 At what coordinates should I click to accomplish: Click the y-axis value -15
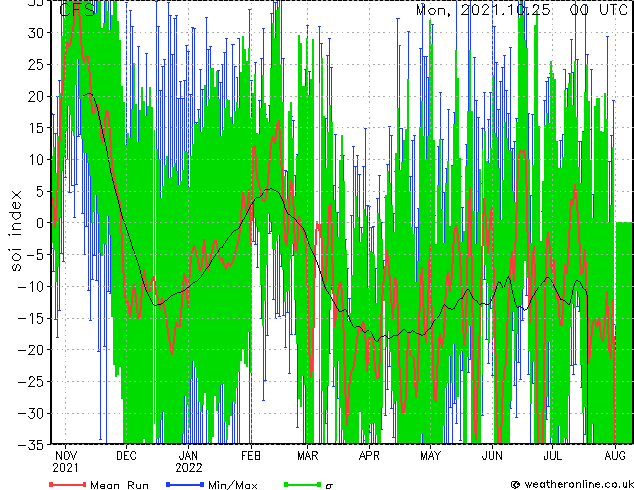tap(31, 318)
